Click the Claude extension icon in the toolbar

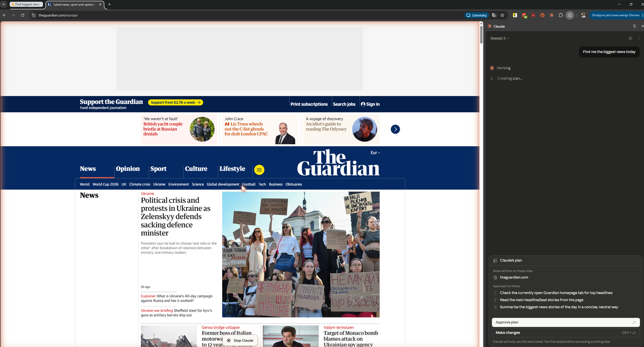552,15
